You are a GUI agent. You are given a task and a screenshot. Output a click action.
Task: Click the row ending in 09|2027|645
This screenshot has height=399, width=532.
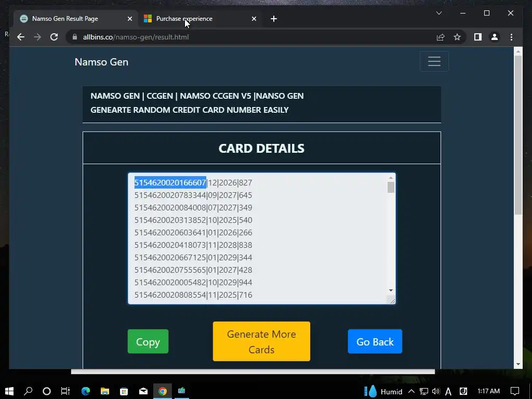click(x=193, y=195)
